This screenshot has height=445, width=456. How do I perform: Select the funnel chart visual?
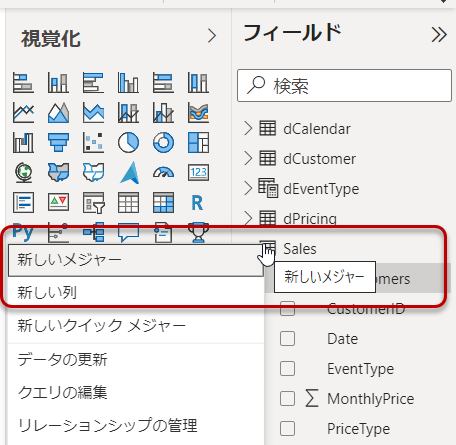pyautogui.click(x=58, y=143)
